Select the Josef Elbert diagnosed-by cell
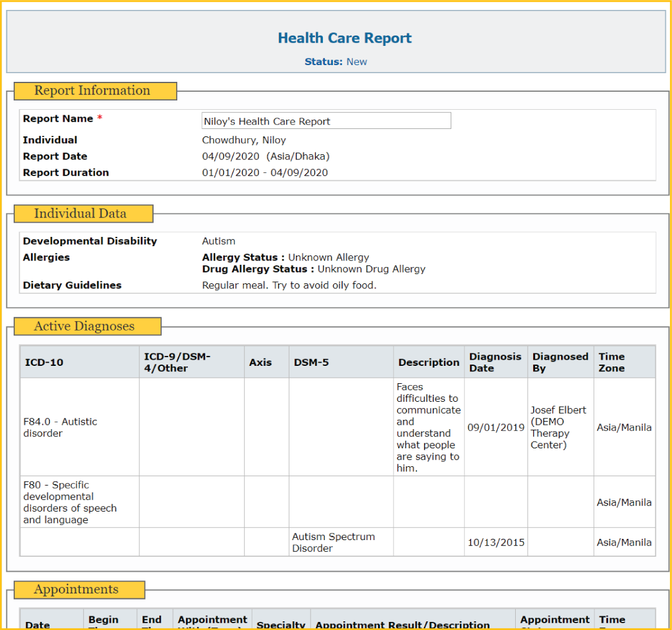Viewport: 672px width, 630px height. click(558, 427)
